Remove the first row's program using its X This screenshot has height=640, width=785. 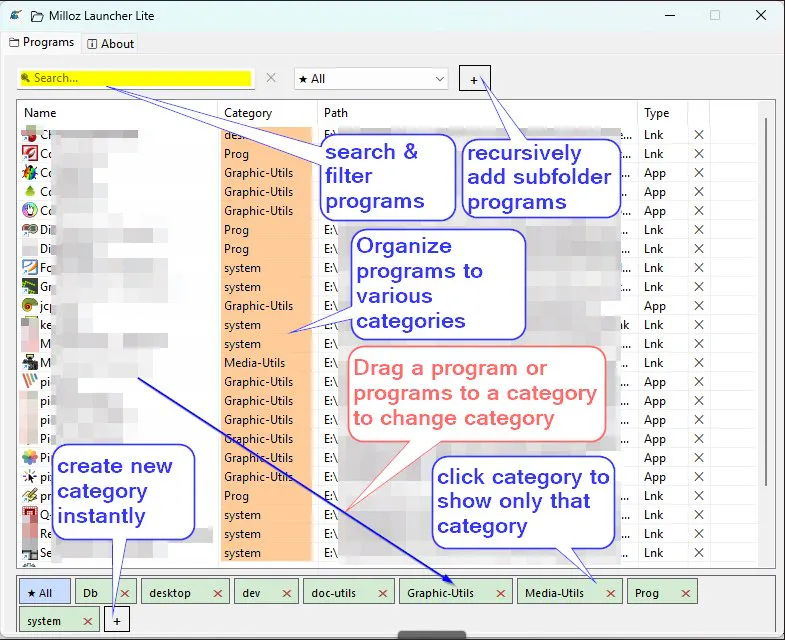click(699, 135)
